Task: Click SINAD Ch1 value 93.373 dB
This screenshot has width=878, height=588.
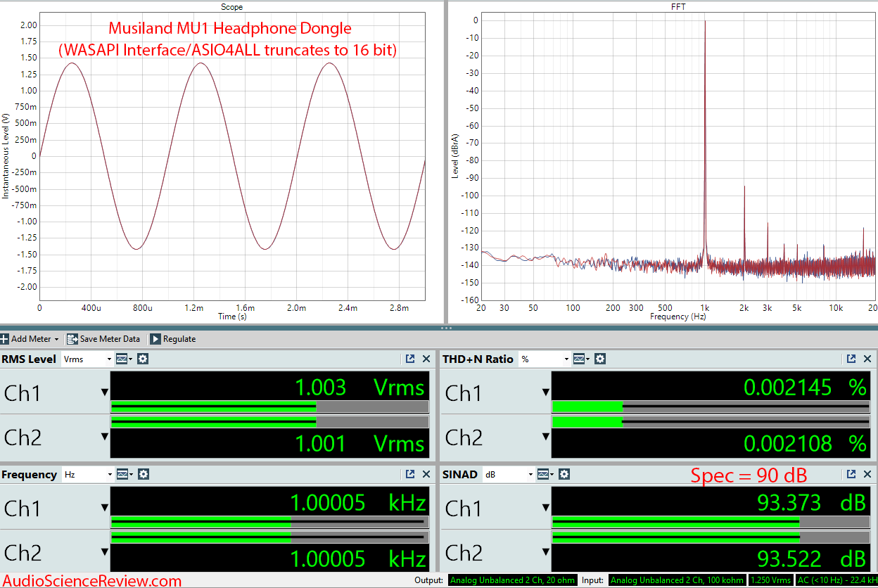Action: click(811, 503)
